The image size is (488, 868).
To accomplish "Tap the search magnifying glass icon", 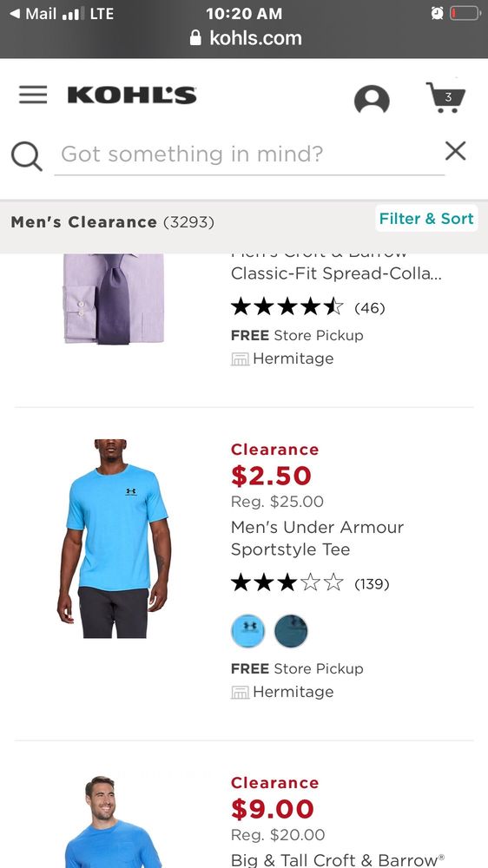I will (27, 156).
